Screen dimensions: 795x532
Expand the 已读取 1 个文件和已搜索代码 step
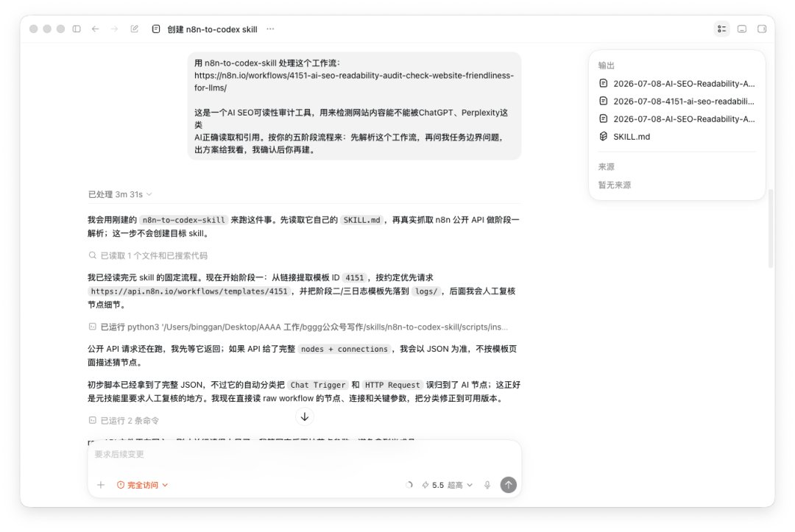pyautogui.click(x=148, y=255)
